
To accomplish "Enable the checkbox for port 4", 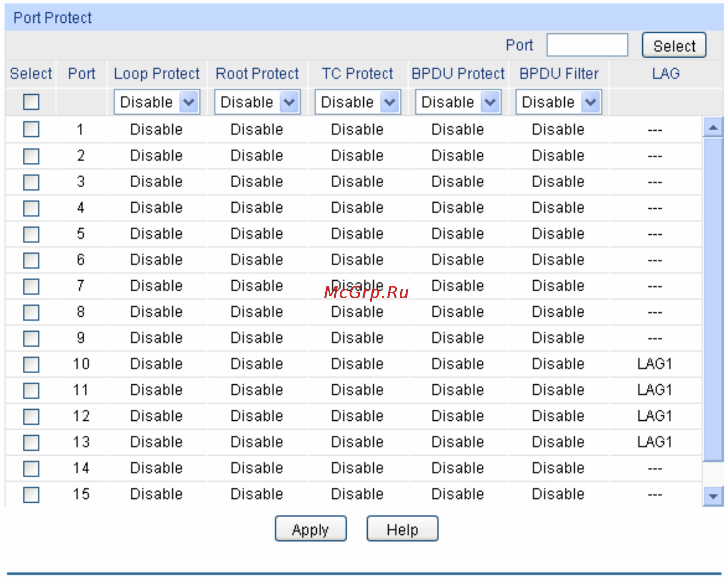I will pyautogui.click(x=31, y=208).
